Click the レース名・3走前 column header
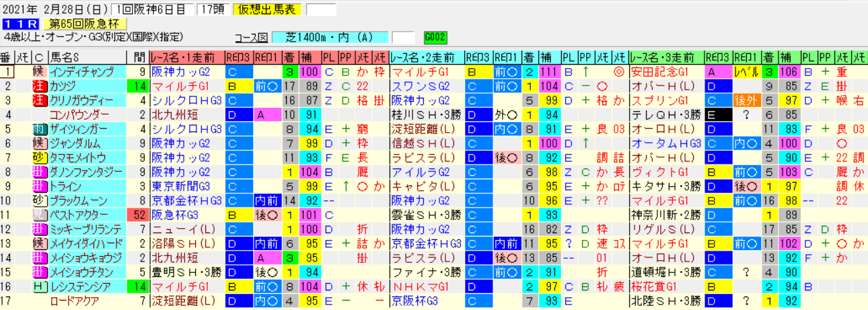This screenshot has width=868, height=310. pyautogui.click(x=666, y=57)
